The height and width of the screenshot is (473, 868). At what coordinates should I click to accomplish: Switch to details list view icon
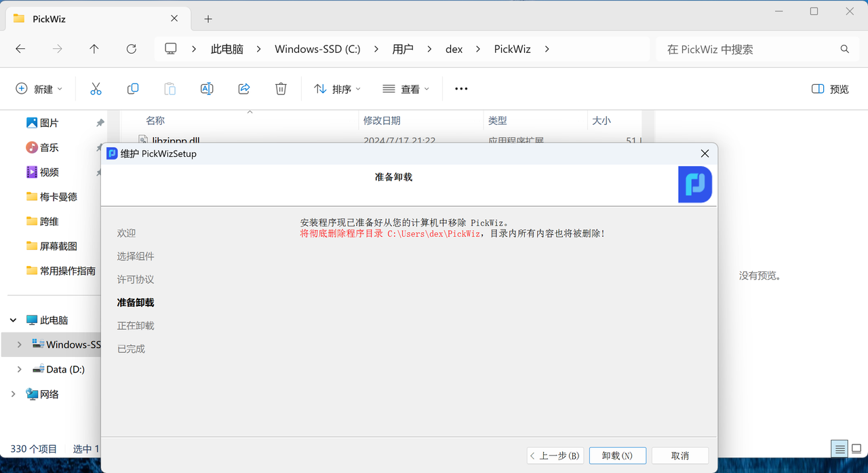pyautogui.click(x=840, y=449)
